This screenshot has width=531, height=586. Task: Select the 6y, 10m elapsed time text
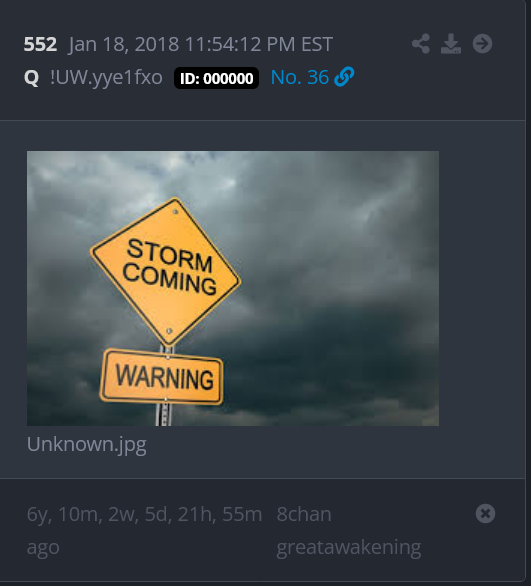click(x=144, y=514)
